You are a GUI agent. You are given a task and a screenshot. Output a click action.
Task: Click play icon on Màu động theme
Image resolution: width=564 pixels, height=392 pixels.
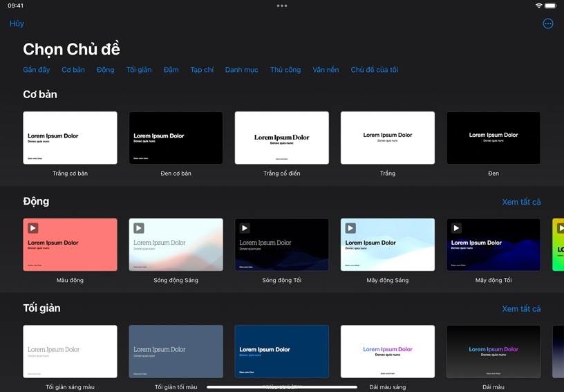tap(33, 228)
